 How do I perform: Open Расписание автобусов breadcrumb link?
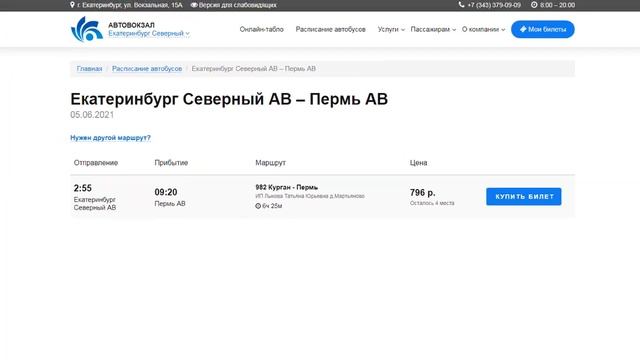tap(147, 69)
